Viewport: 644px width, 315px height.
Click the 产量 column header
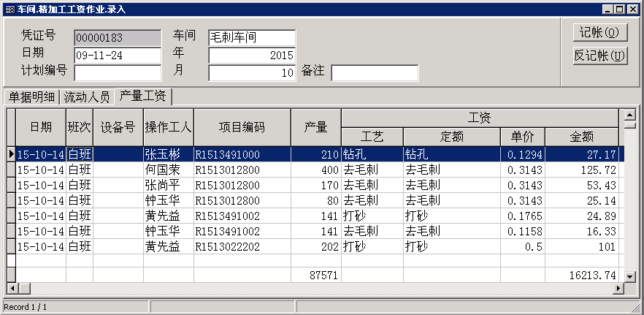click(x=315, y=126)
